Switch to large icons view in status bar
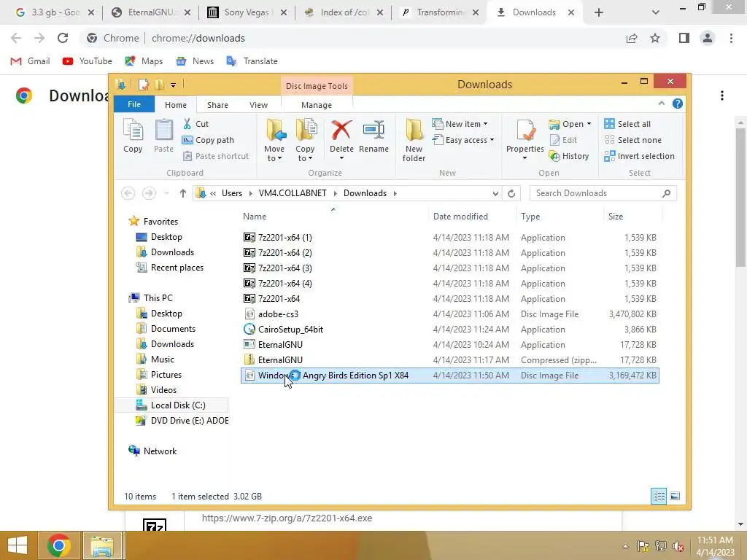747x560 pixels. [675, 496]
